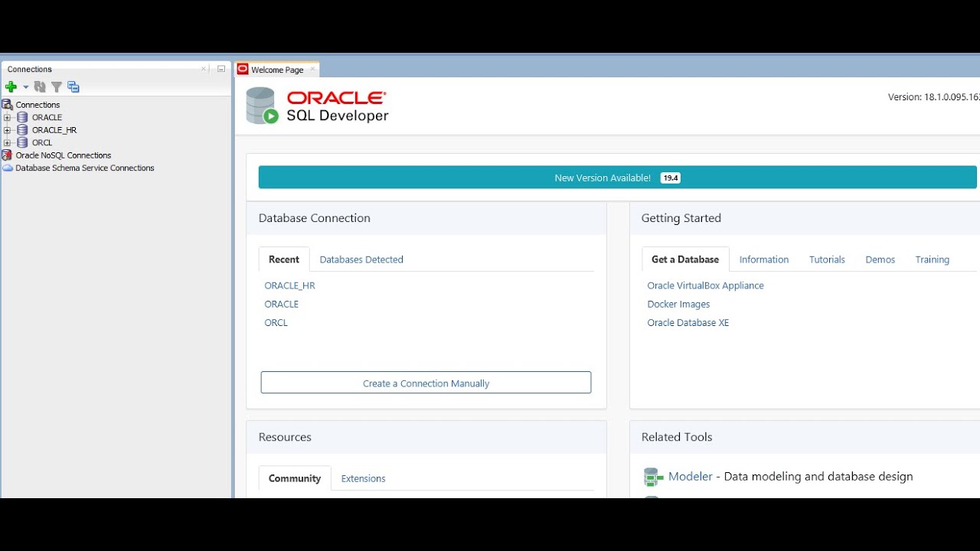Click the Related Tools section heading
This screenshot has width=980, height=551.
click(x=677, y=437)
